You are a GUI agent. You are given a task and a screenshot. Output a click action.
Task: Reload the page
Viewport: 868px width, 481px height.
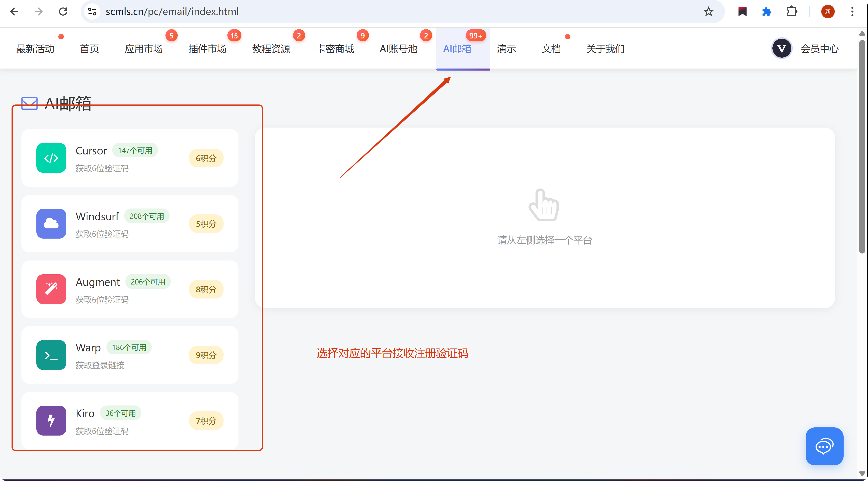pos(63,12)
